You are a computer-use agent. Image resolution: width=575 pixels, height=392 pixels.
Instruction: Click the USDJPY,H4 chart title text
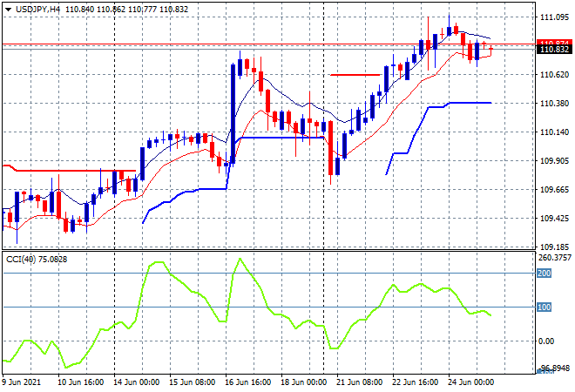(x=37, y=10)
